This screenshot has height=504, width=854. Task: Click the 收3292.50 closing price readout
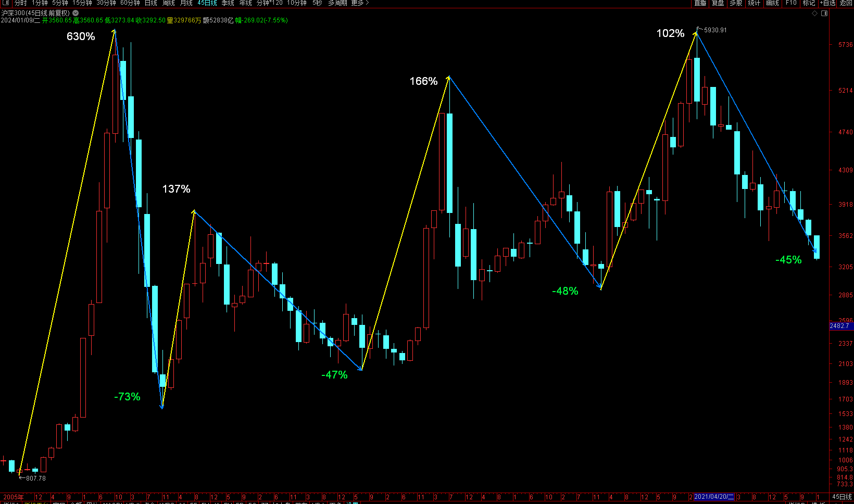(150, 20)
